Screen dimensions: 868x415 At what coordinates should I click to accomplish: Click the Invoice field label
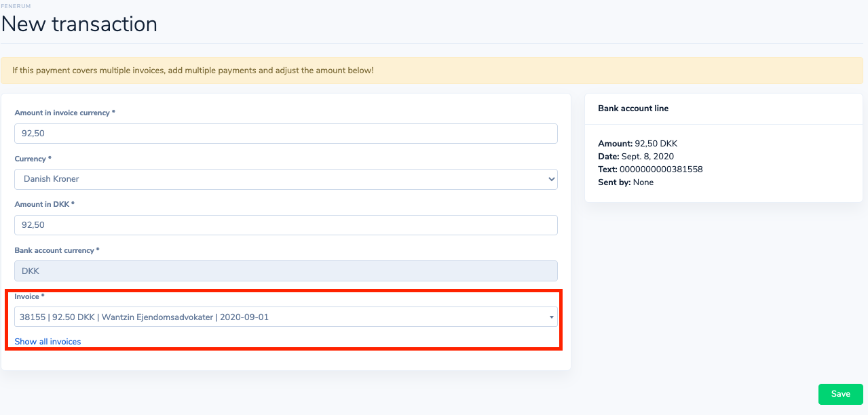click(29, 296)
